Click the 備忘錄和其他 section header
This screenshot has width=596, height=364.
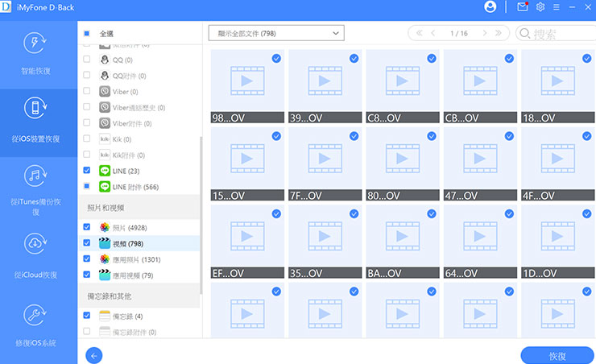[139, 296]
